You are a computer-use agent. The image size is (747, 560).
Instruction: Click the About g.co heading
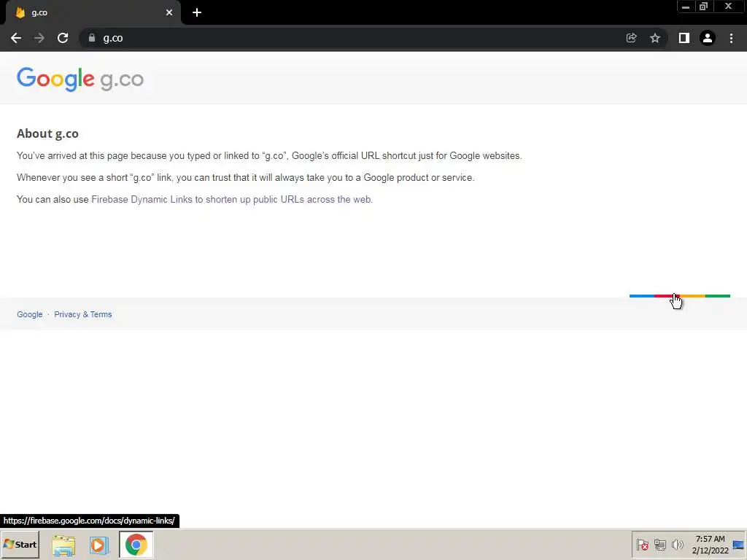click(x=47, y=134)
